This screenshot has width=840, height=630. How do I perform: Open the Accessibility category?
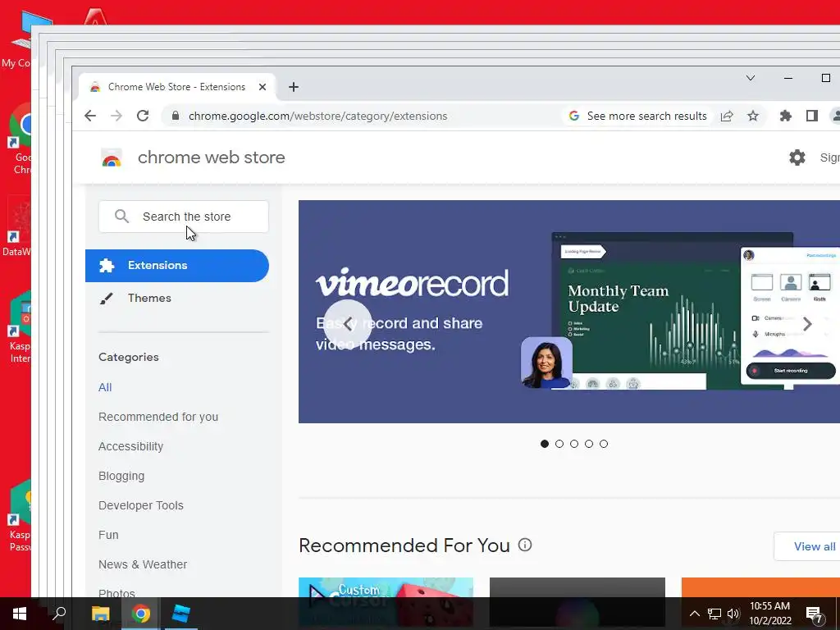[130, 446]
